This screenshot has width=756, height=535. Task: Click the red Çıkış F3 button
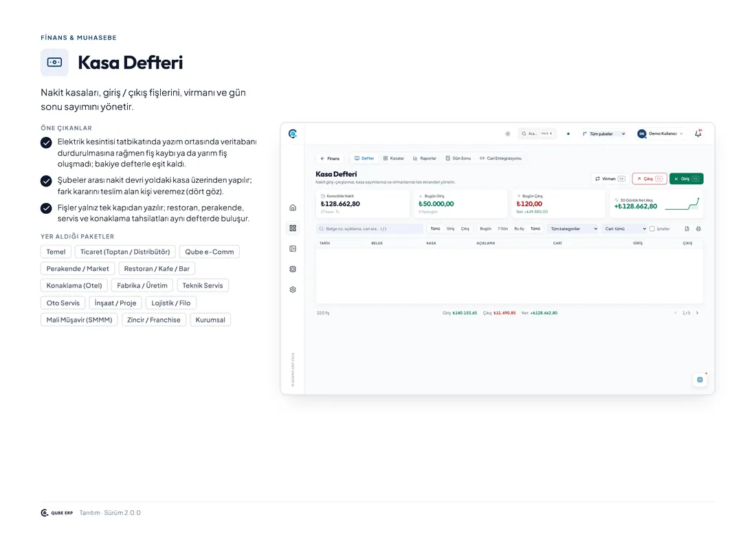click(649, 179)
